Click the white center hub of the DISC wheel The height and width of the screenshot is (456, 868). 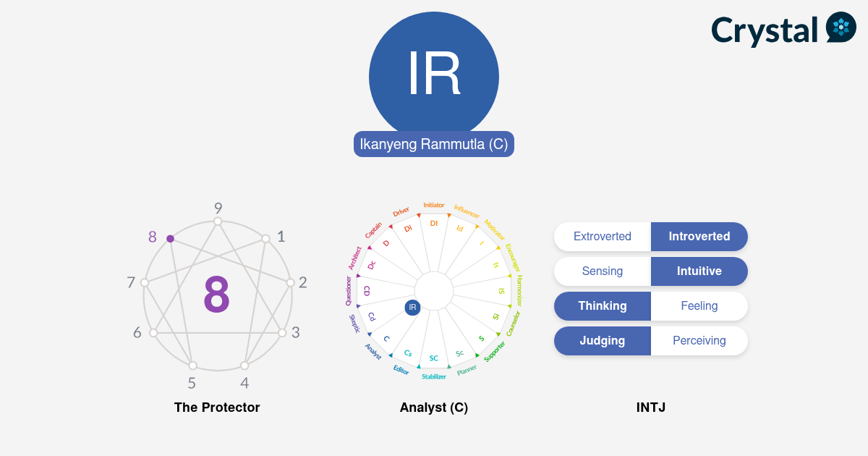pos(434,291)
